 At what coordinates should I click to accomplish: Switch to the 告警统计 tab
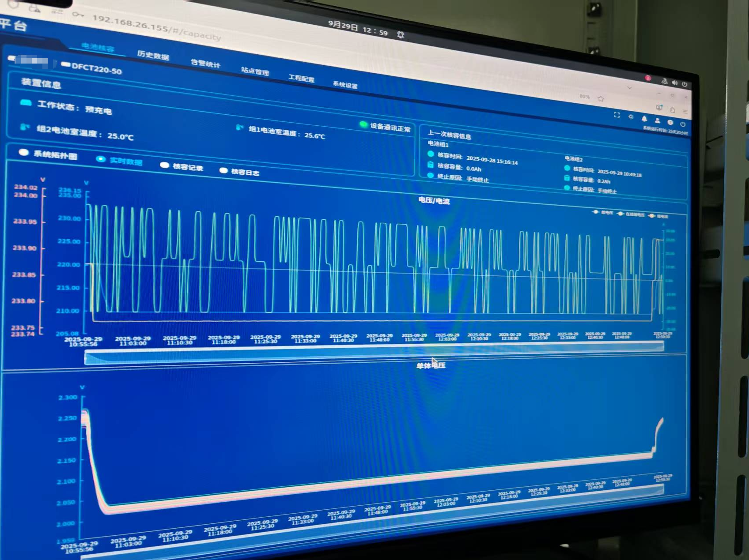(x=205, y=64)
